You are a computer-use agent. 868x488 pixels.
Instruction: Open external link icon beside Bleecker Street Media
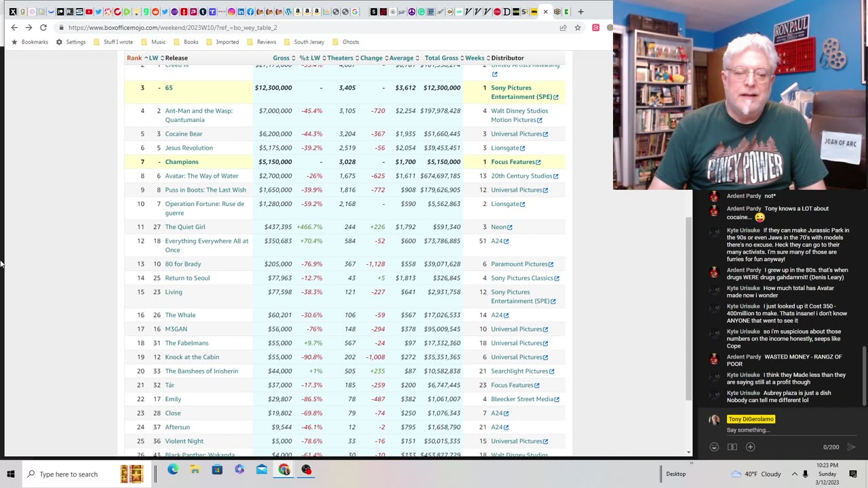(557, 399)
